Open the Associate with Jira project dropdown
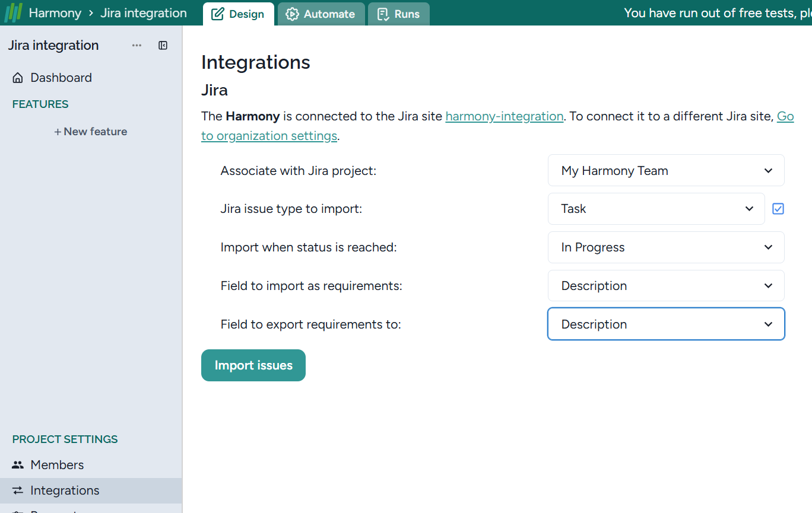The width and height of the screenshot is (812, 513). [665, 171]
